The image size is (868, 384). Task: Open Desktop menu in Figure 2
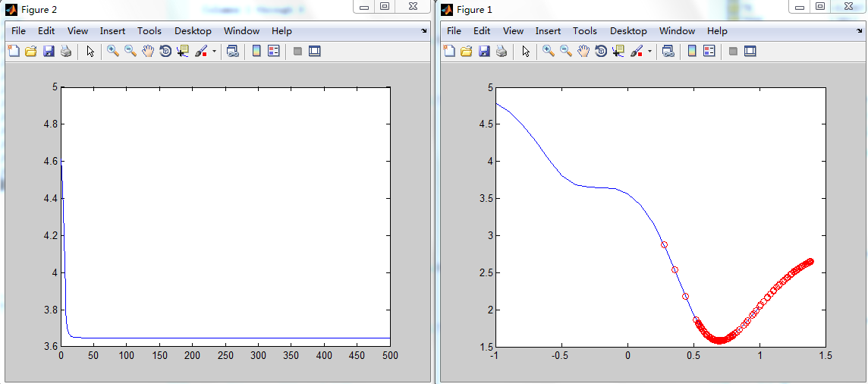tap(193, 31)
